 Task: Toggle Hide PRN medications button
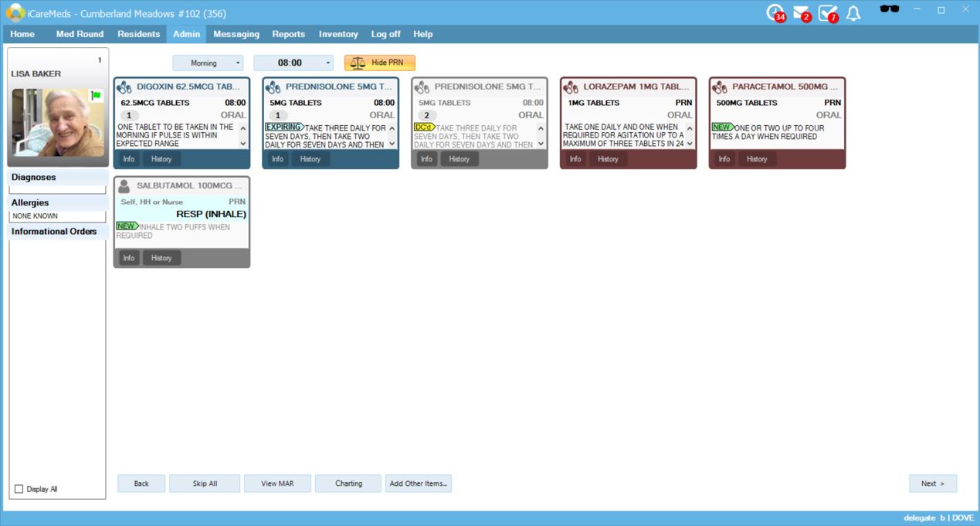click(379, 63)
